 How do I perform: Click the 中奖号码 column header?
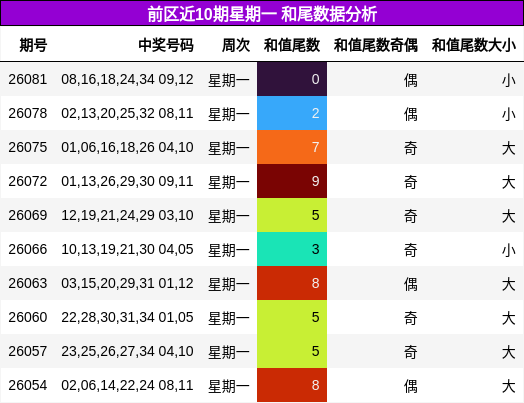(166, 45)
